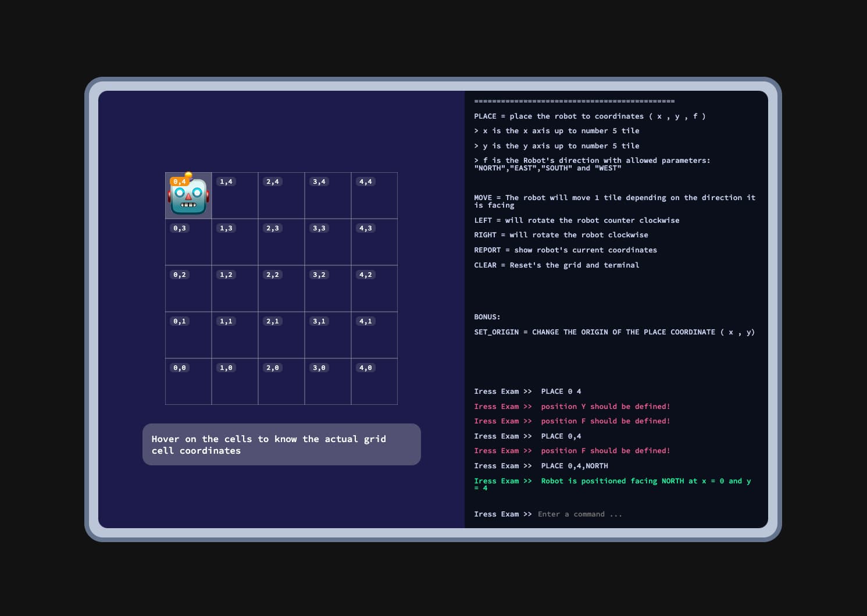This screenshot has height=616, width=867.
Task: Click the 'Iress Exam >>' prompt label
Action: coord(503,514)
